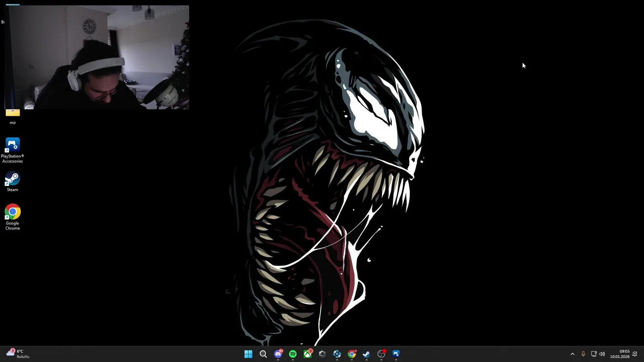Open the blue diamond gear app on taskbar
This screenshot has height=362, width=644.
point(337,354)
